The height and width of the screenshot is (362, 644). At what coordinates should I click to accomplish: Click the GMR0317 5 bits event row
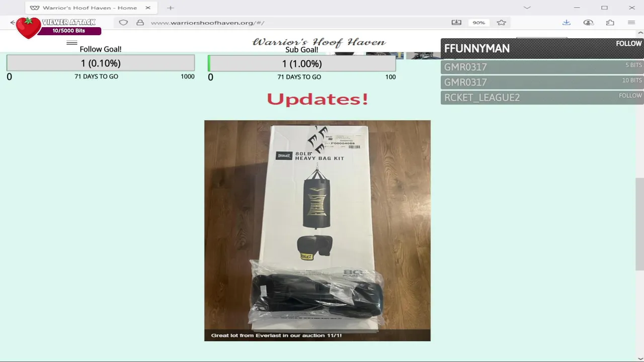(x=542, y=67)
